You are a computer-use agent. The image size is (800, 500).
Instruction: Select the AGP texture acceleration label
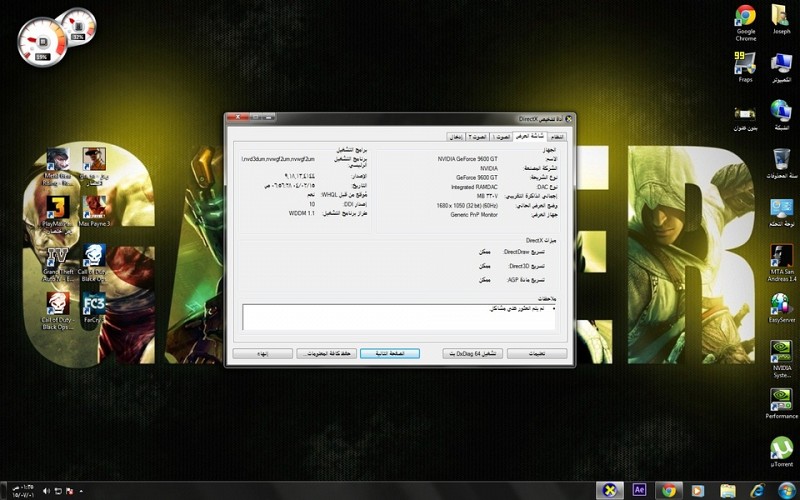tap(526, 280)
